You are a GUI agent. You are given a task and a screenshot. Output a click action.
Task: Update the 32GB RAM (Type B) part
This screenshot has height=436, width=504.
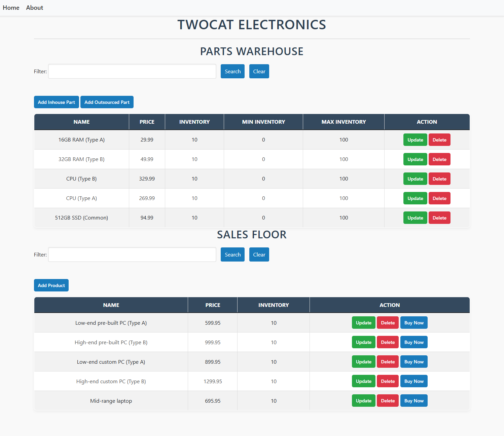(415, 159)
